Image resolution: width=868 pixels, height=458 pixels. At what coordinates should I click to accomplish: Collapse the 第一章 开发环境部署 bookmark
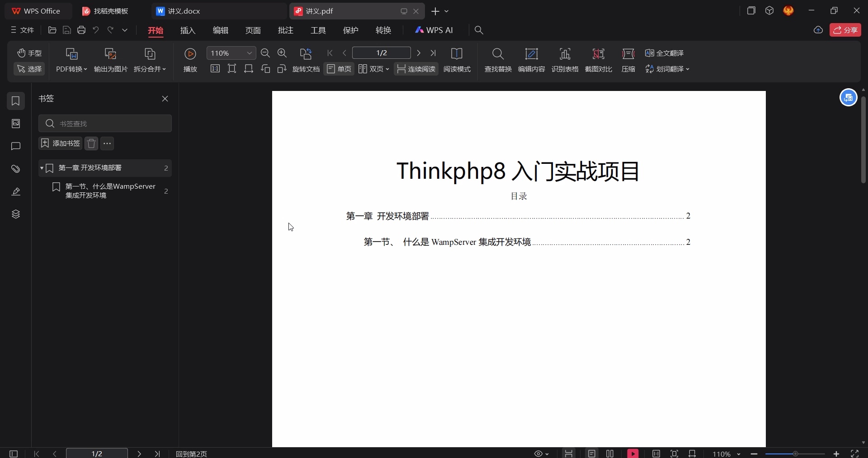click(x=42, y=168)
